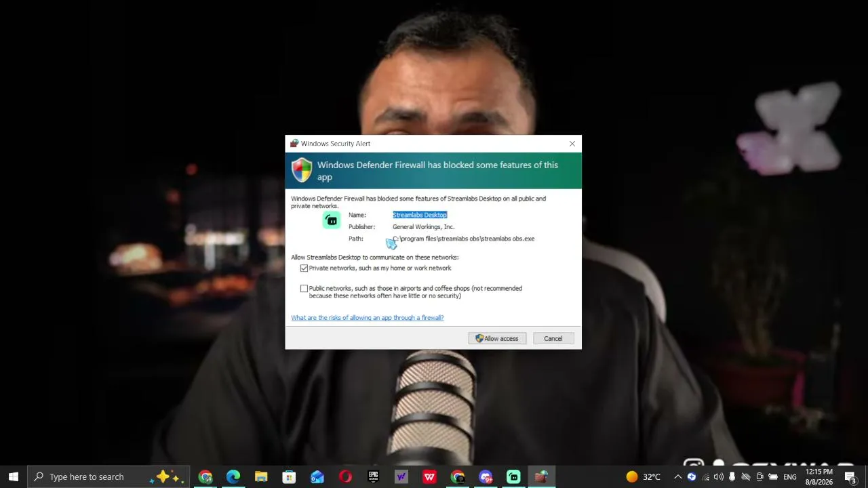Click the battery icon in the tray
Screen dimensions: 868x488
pos(773,476)
